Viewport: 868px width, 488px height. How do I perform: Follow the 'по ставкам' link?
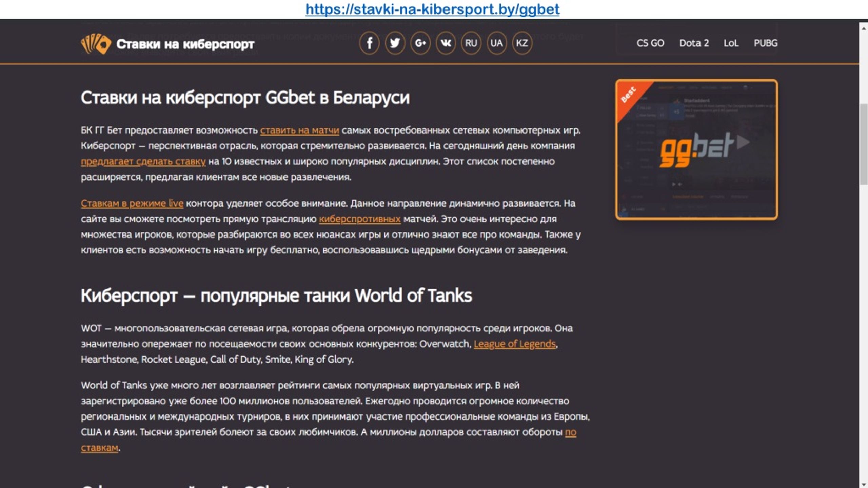point(571,432)
